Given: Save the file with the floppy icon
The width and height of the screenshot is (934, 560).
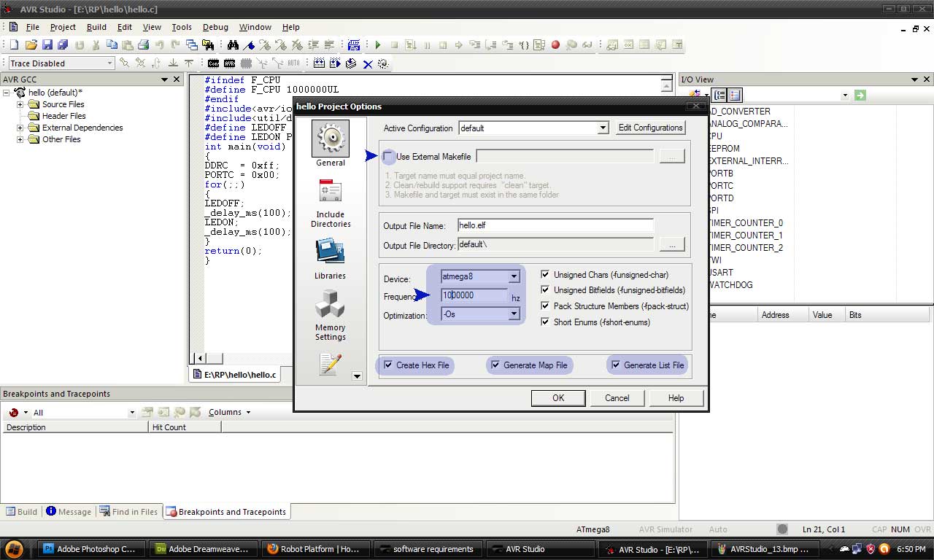Looking at the screenshot, I should pyautogui.click(x=47, y=45).
